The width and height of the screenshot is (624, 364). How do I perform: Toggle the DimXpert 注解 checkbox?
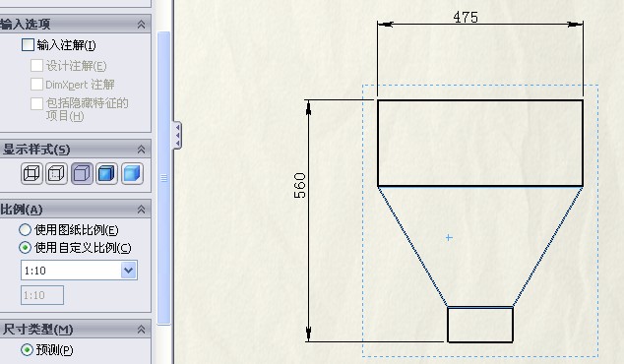37,84
